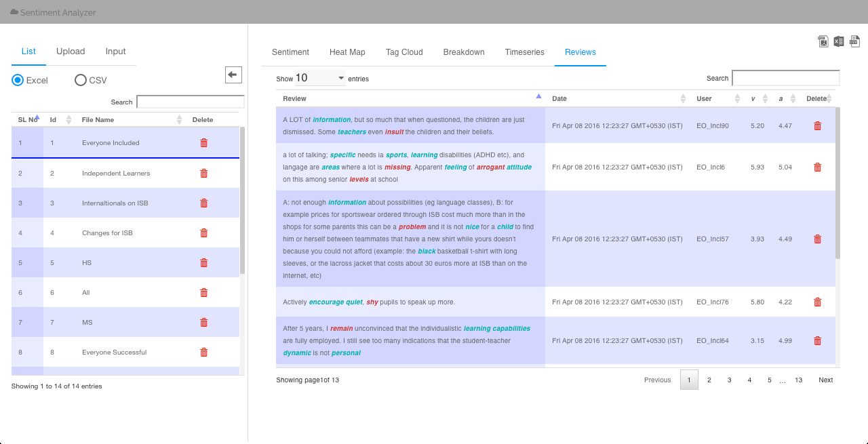Export reviews to Excel
This screenshot has height=444, width=868.
(839, 41)
